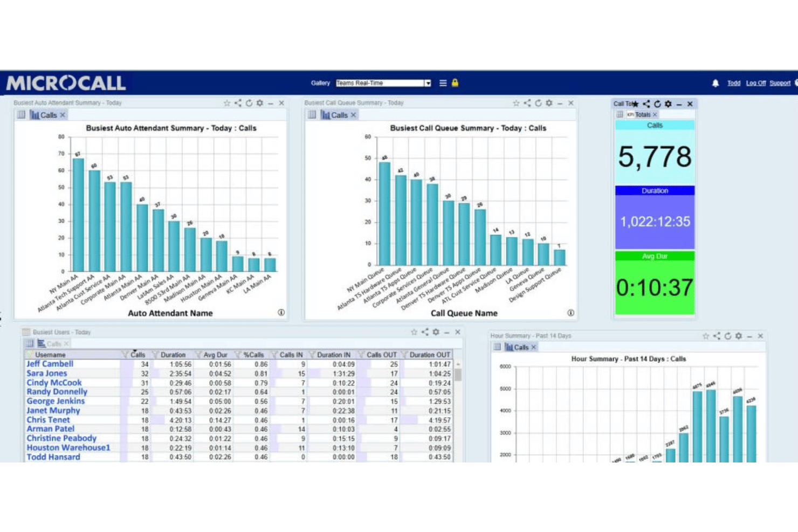Image resolution: width=798 pixels, height=532 pixels.
Task: Close the Totals tab in Call Totals
Action: (655, 114)
